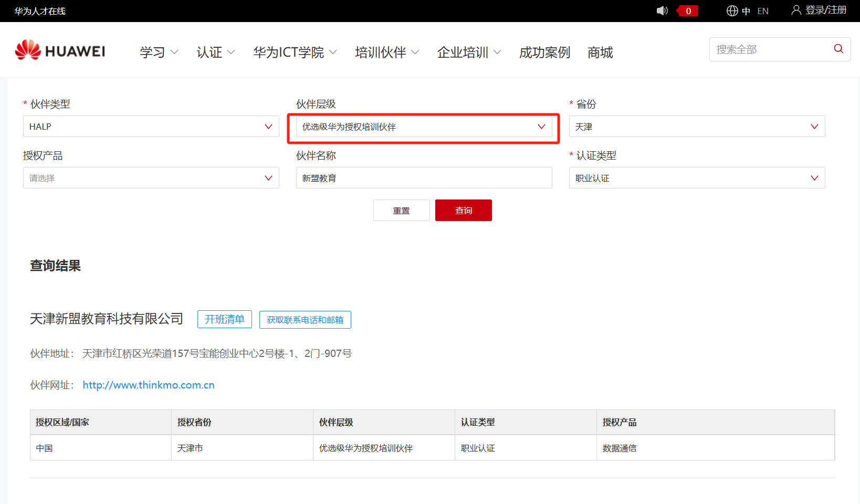Screen dimensions: 860x504
Task: Click the red 查询 button
Action: tap(464, 211)
